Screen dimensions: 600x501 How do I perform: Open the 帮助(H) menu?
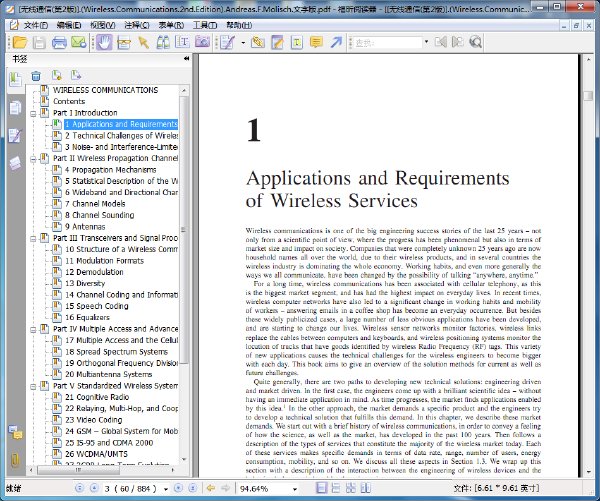click(239, 25)
